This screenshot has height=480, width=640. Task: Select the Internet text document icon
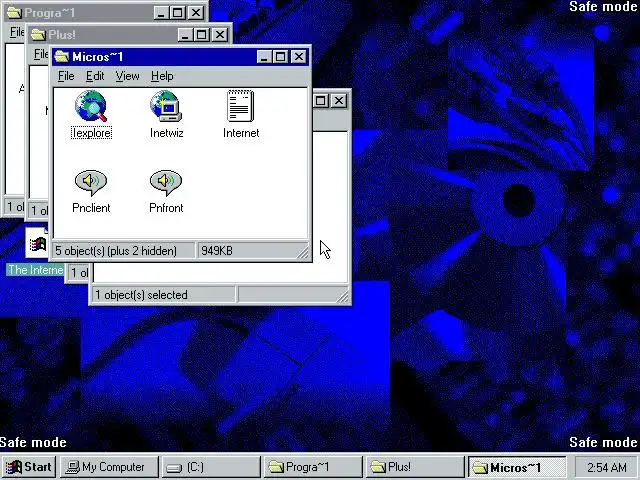click(x=240, y=107)
